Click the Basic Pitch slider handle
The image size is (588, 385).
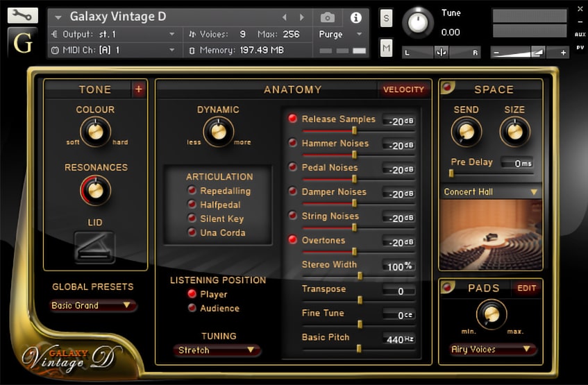point(359,349)
